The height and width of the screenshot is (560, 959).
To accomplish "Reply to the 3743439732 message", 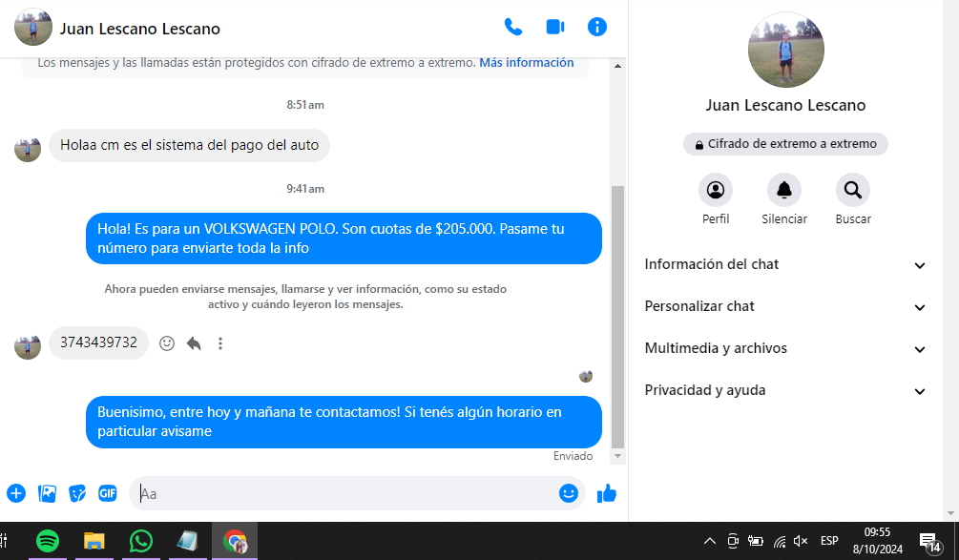I will (x=194, y=343).
